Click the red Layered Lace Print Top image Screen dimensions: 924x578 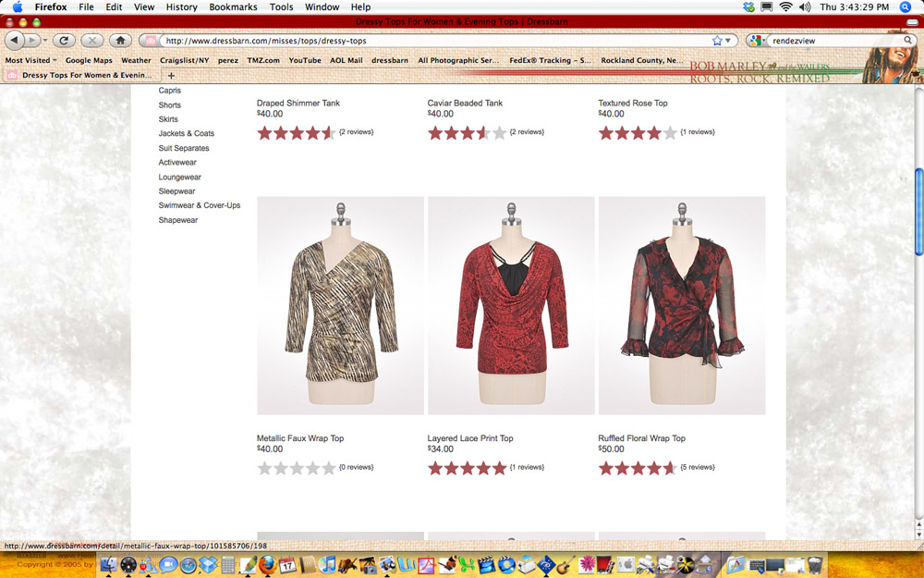pyautogui.click(x=512, y=305)
